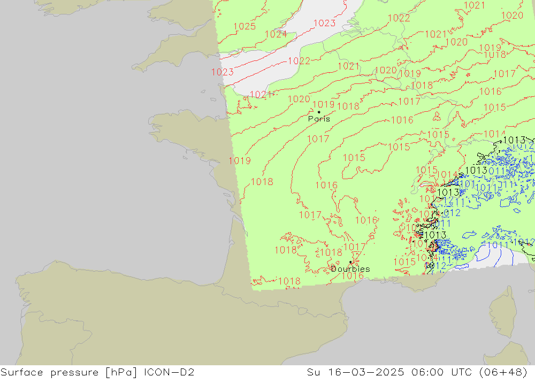Click the 1019 label near Brittany coast
Screen dimensions: 535x392
point(240,160)
